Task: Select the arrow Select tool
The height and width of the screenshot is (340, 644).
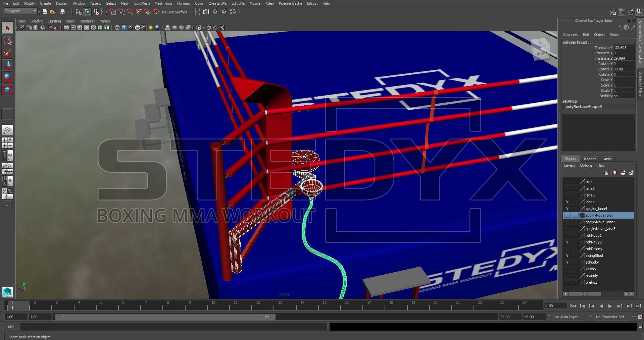Action: click(7, 28)
